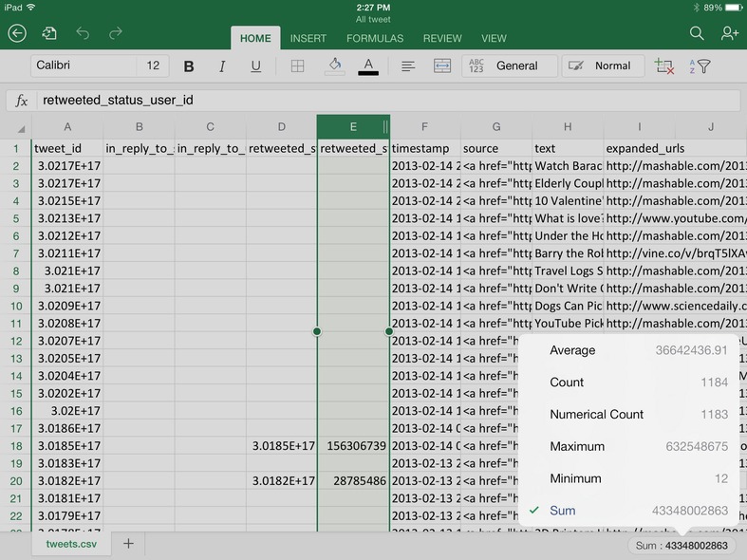This screenshot has width=747, height=560.
Task: Tap the Sum summary button in status bar
Action: (x=681, y=546)
